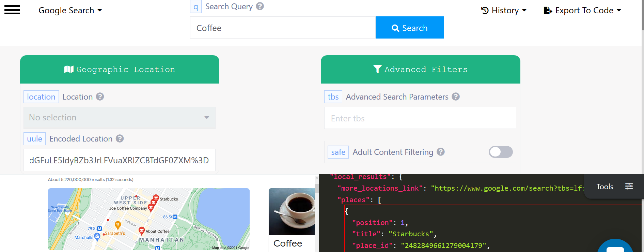Click the tbs parameter tag

click(x=333, y=97)
